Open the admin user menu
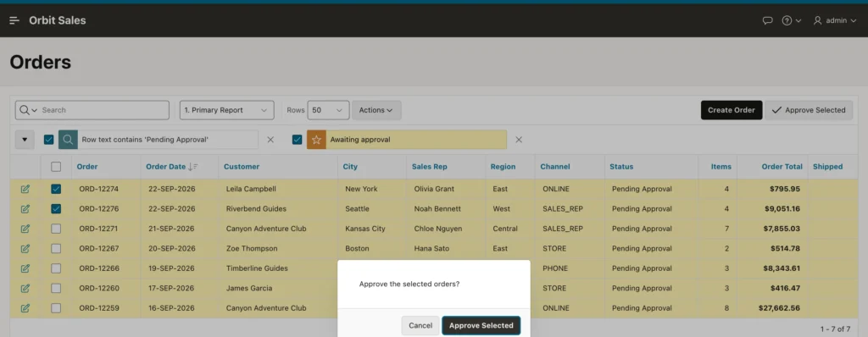The width and height of the screenshot is (868, 337). click(x=835, y=20)
